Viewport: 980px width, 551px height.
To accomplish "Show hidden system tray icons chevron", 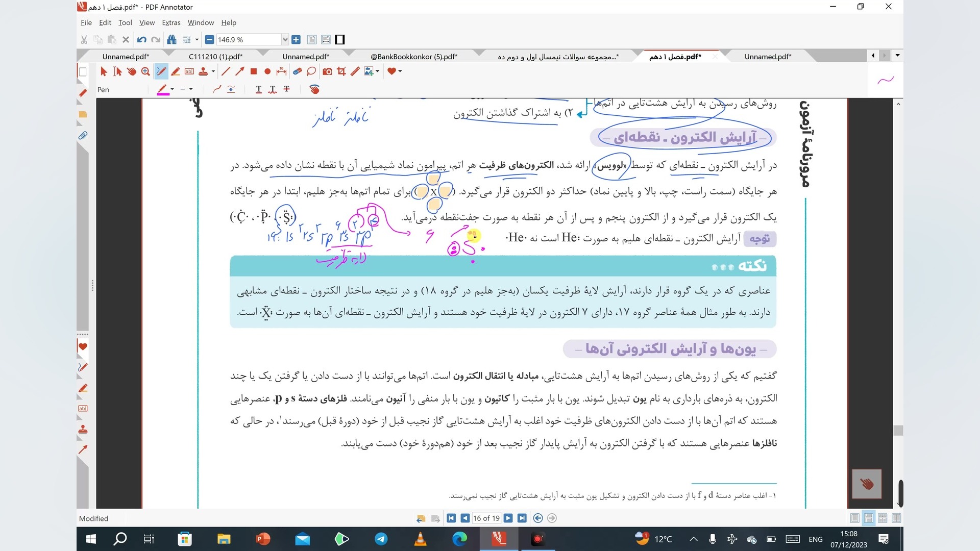I will [x=693, y=539].
